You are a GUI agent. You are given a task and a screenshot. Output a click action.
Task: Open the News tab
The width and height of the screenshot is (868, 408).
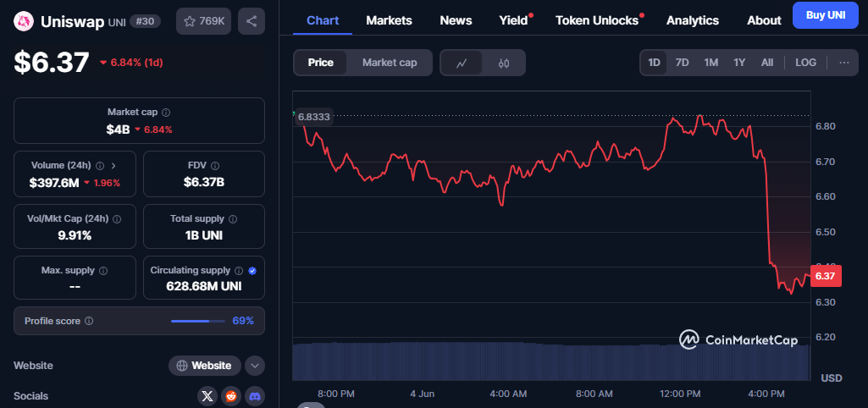pos(456,20)
